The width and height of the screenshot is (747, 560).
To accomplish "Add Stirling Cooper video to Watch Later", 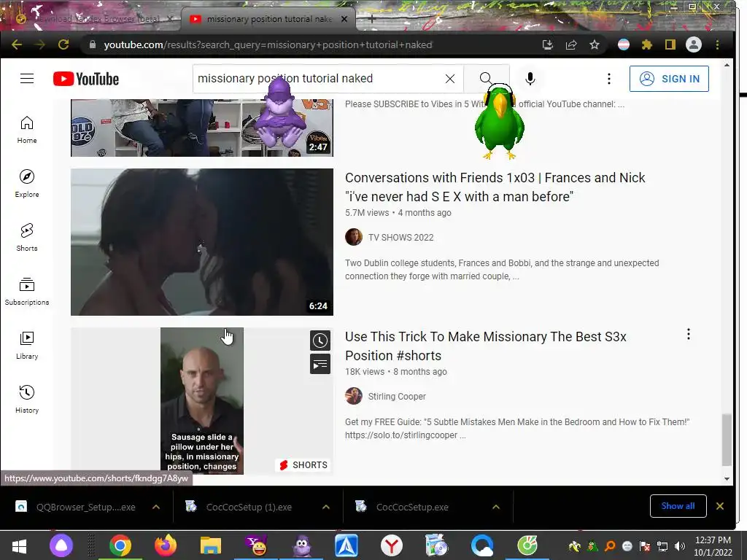I will point(320,341).
